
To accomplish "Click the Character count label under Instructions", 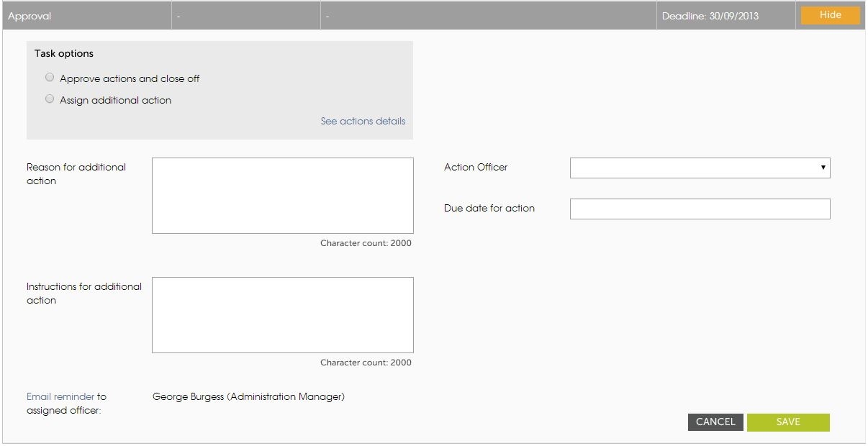I will [x=365, y=363].
